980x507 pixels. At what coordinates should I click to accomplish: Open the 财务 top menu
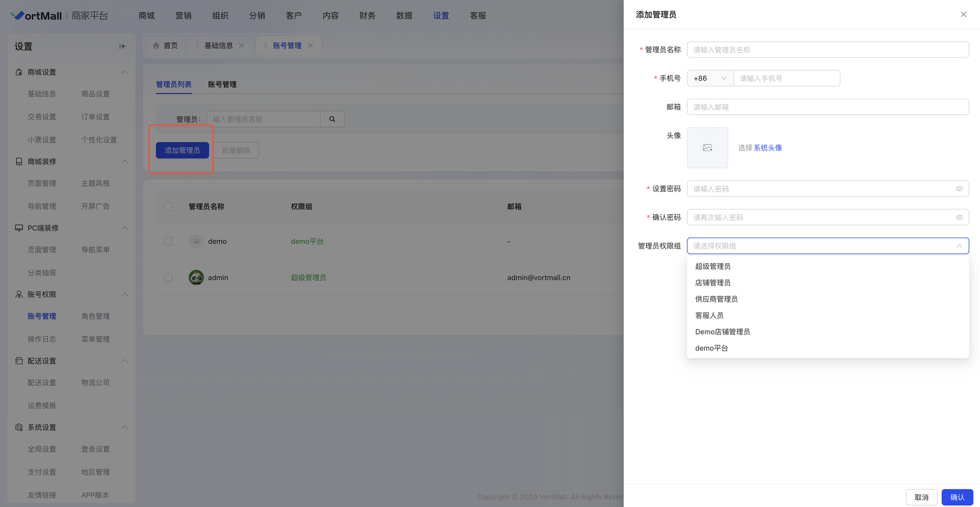click(367, 16)
